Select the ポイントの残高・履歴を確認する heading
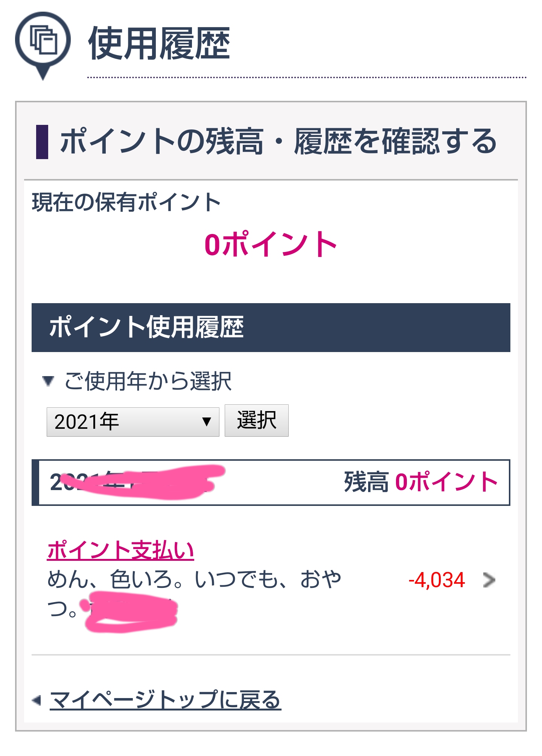The width and height of the screenshot is (542, 756). [x=279, y=142]
